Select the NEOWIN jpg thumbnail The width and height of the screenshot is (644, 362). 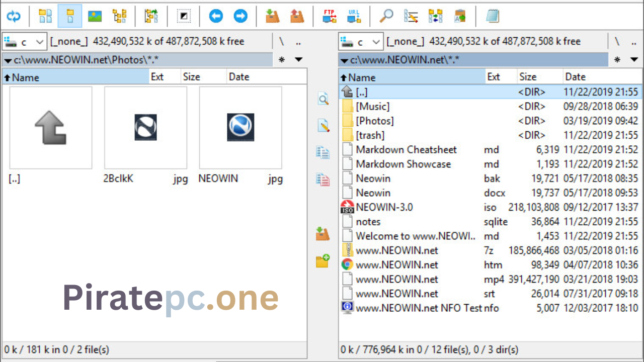(240, 128)
